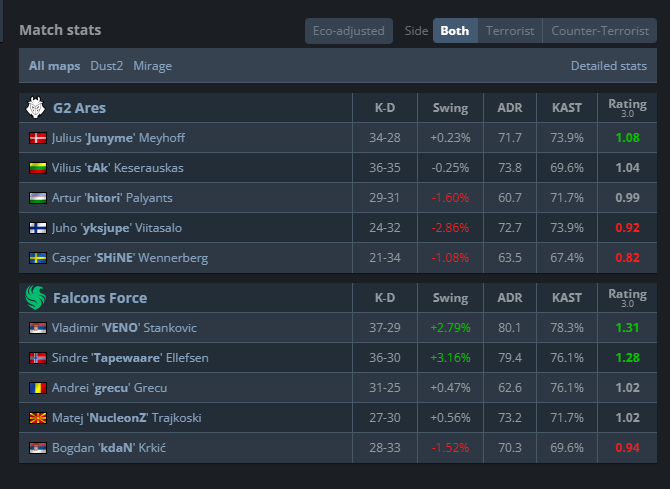The width and height of the screenshot is (670, 489).
Task: Switch to the Mirage map tab
Action: [153, 66]
